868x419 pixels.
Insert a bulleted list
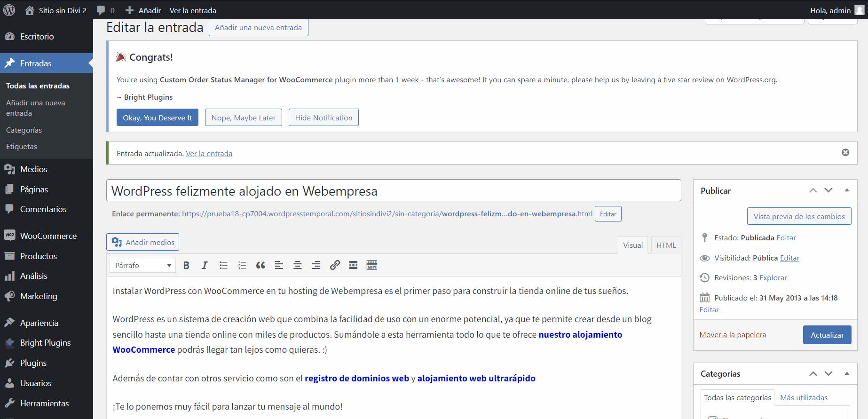tap(223, 265)
